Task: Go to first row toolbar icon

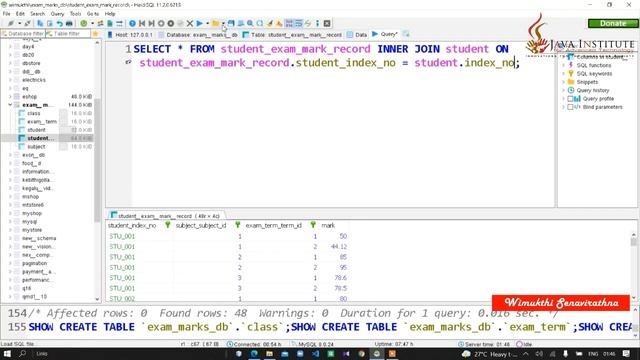Action: 142,24
